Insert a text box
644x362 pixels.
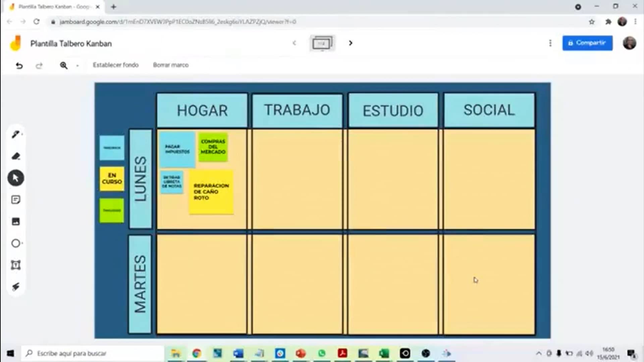(x=16, y=265)
